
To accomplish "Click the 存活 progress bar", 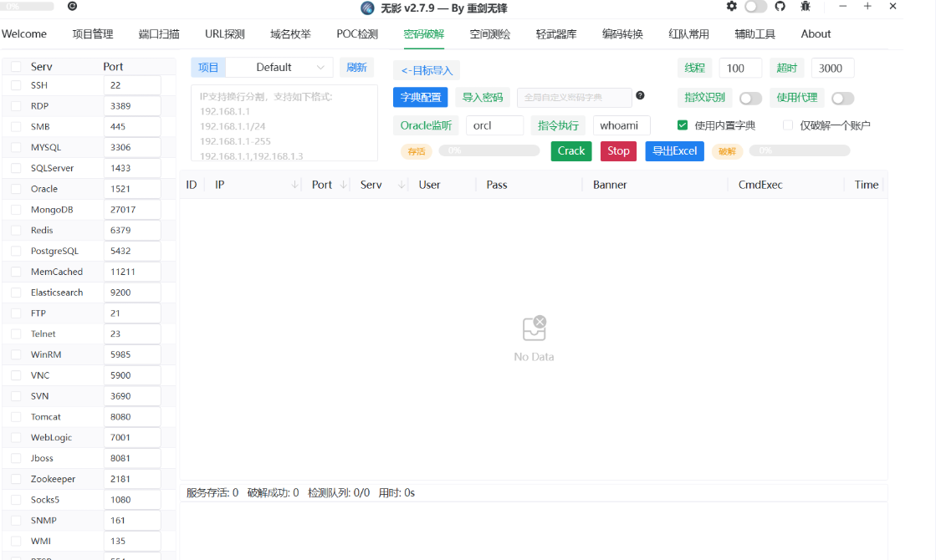I will (x=489, y=151).
